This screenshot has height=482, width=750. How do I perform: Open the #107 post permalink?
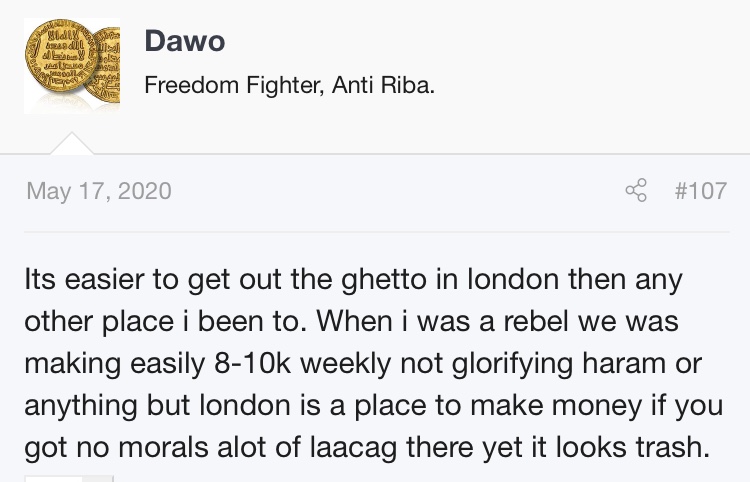(700, 190)
